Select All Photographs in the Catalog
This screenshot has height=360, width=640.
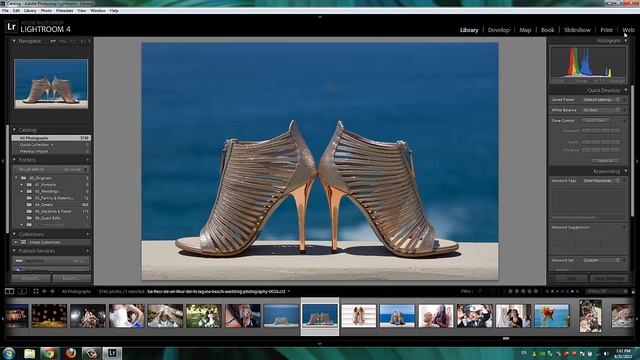(51, 138)
